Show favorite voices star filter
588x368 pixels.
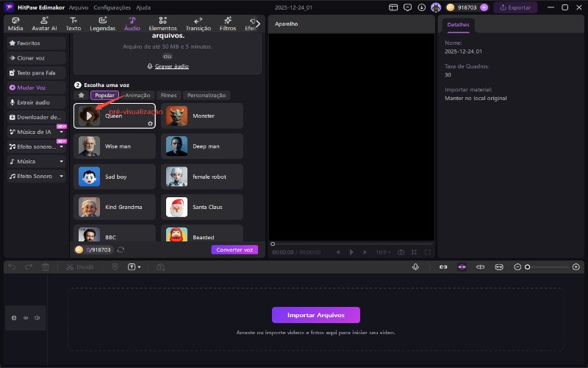[81, 95]
